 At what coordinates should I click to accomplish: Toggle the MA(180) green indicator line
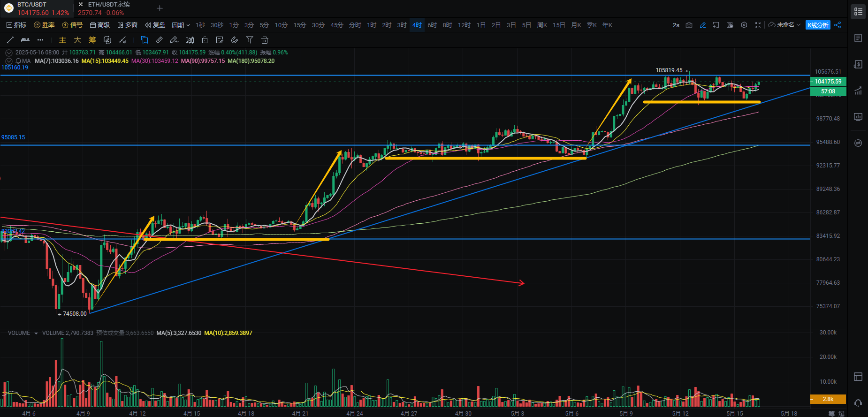coord(251,61)
